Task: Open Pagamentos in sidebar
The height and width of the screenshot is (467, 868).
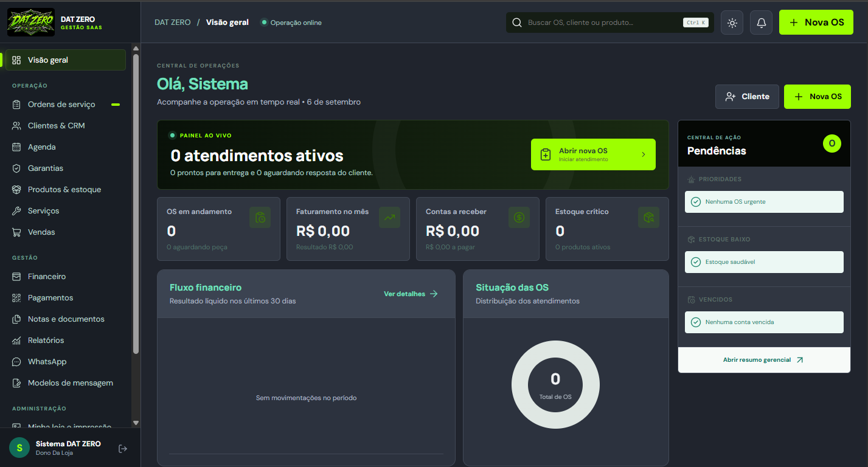Action: 66,298
